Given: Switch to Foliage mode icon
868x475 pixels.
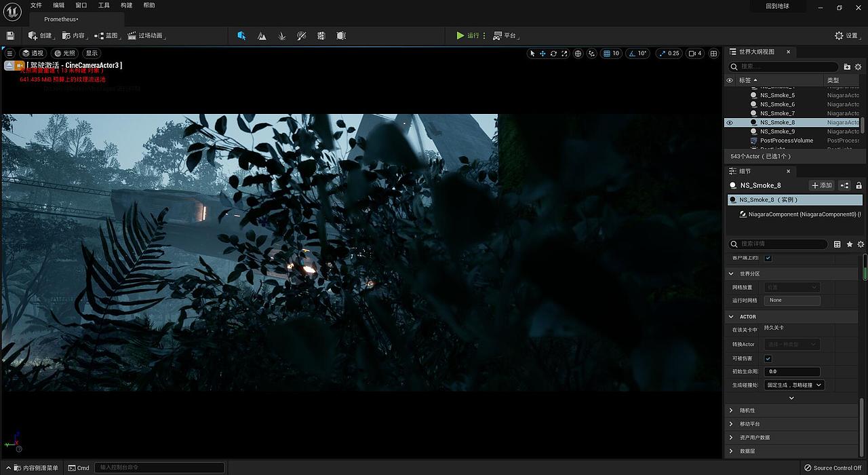Looking at the screenshot, I should click(x=281, y=36).
